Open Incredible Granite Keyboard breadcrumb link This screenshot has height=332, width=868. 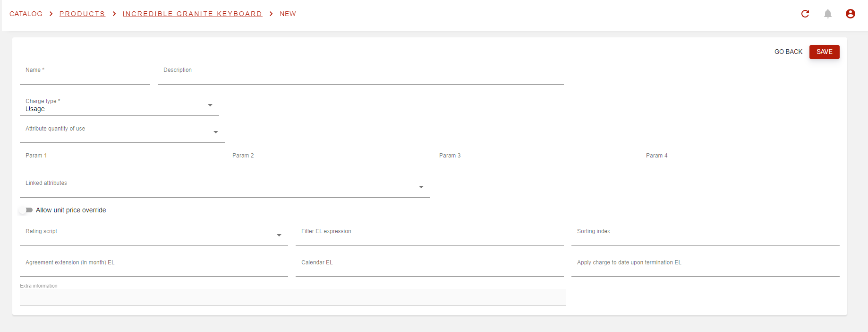click(192, 14)
